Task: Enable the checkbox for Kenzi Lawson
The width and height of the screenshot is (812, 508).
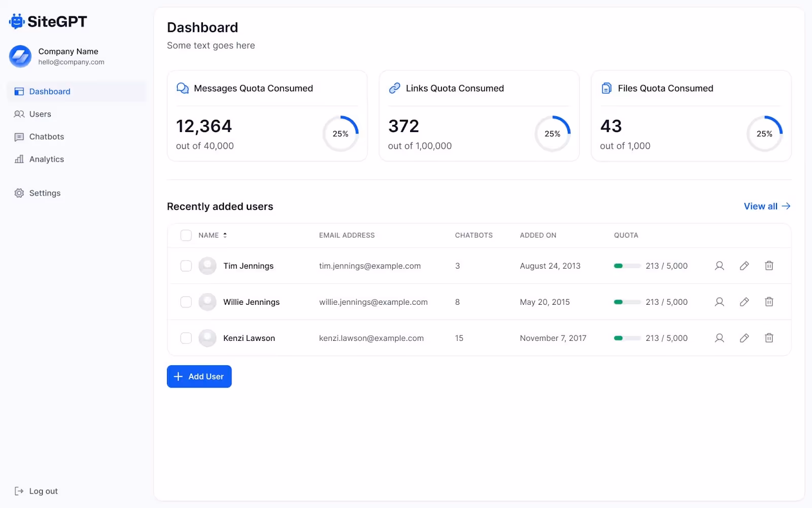Action: tap(186, 338)
